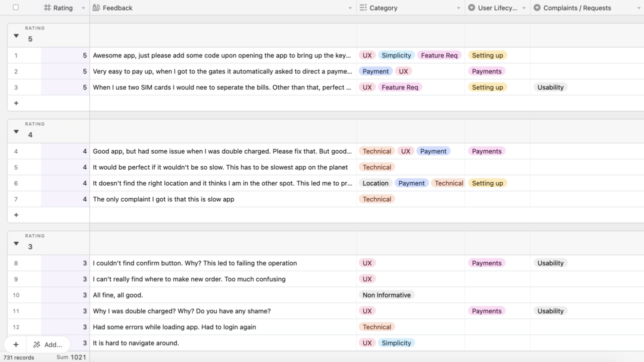This screenshot has width=644, height=362.
Task: Collapse the Rating 4 group
Action: [16, 132]
